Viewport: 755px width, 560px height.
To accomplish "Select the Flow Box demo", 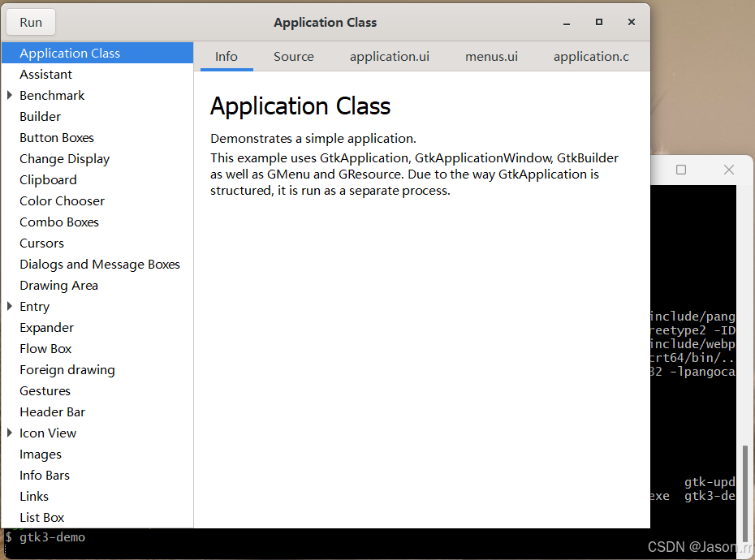I will click(x=97, y=349).
